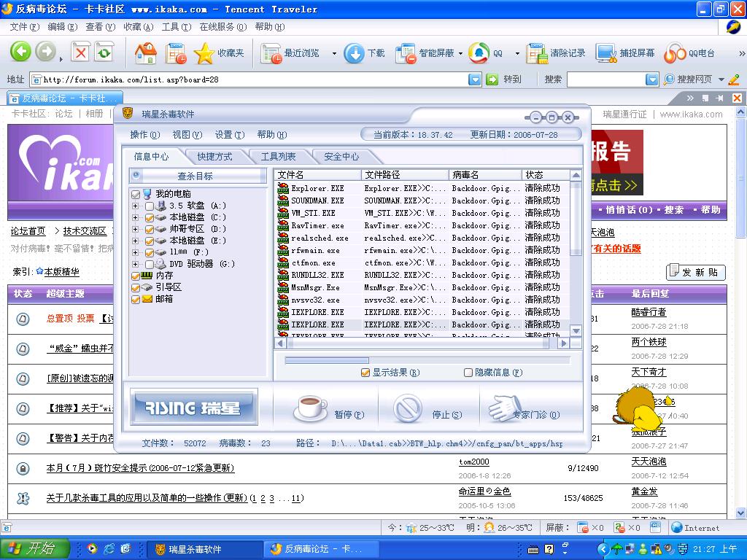Click the infected file icon for Explorer.EXE
The image size is (747, 560).
pos(283,188)
